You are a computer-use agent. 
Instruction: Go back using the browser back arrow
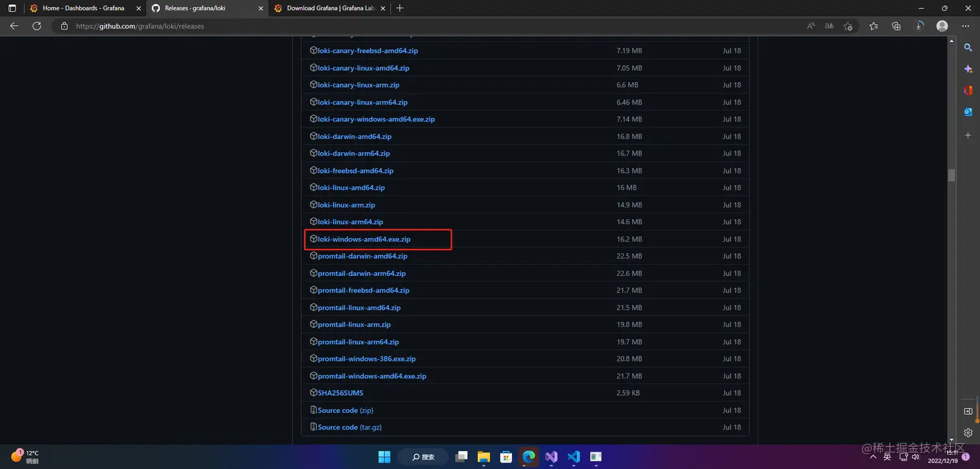tap(14, 26)
